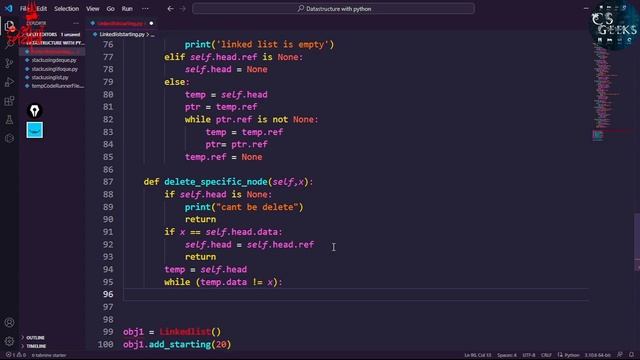This screenshot has width=640, height=360.
Task: Click the 'Datastructure with python' search box
Action: [333, 9]
